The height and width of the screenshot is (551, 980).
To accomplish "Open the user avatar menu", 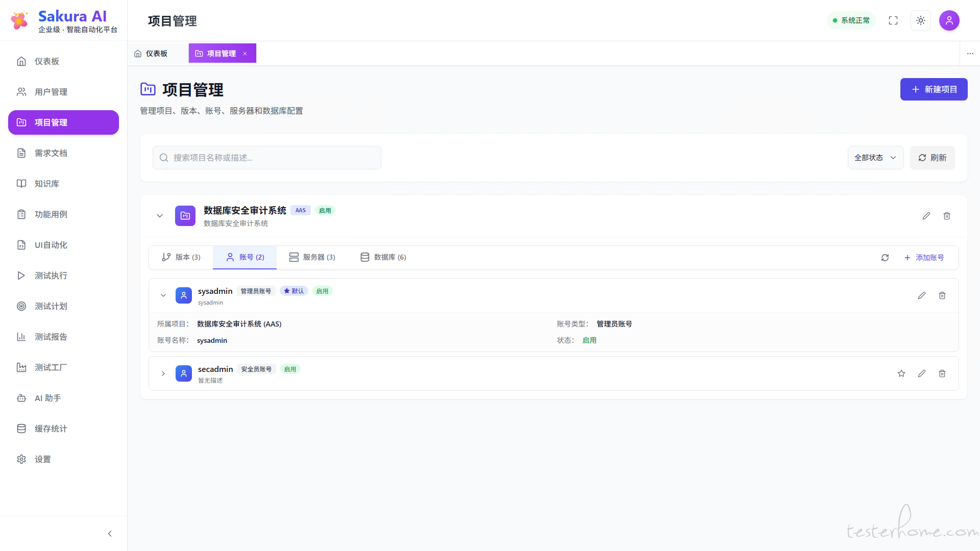I will coord(949,20).
